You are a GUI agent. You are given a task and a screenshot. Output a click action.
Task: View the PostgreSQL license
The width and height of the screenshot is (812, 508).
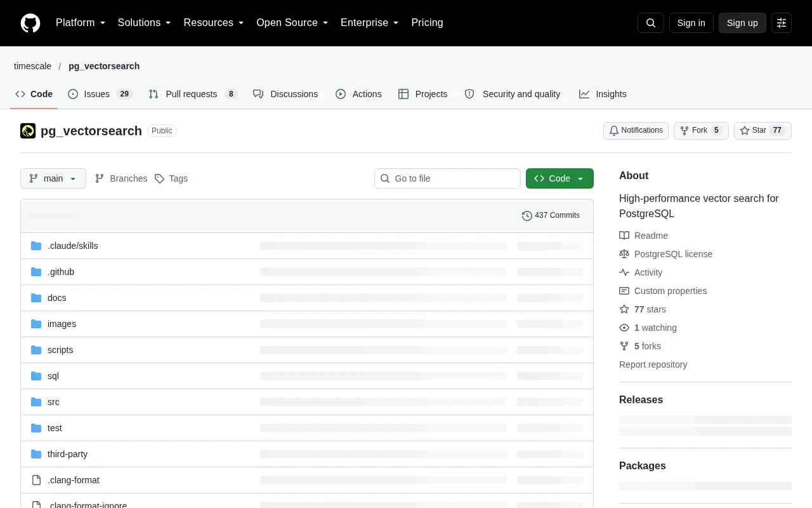[x=665, y=254]
